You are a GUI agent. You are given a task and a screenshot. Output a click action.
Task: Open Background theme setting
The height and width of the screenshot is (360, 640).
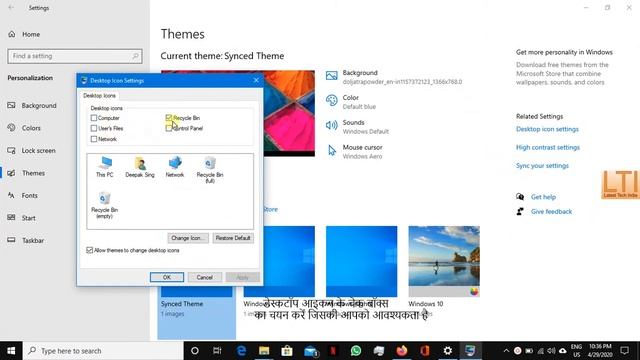[x=393, y=77]
